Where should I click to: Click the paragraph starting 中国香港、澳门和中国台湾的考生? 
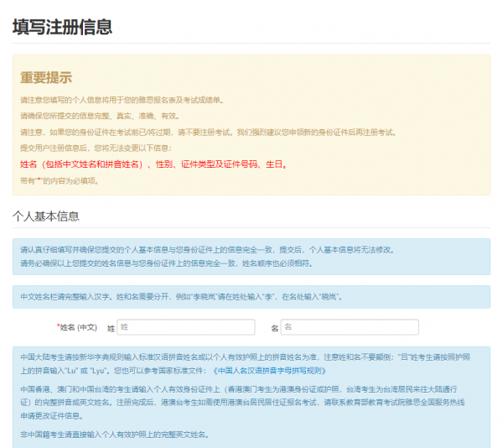242,403
